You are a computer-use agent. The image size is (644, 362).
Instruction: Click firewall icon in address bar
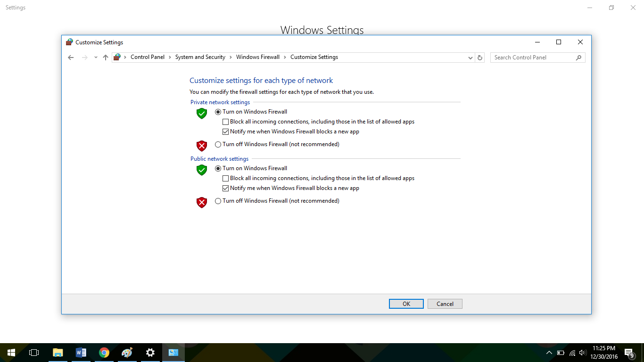click(x=117, y=57)
